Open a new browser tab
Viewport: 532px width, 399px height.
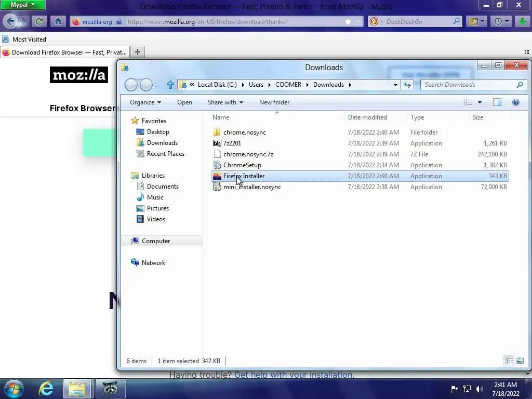[x=137, y=52]
